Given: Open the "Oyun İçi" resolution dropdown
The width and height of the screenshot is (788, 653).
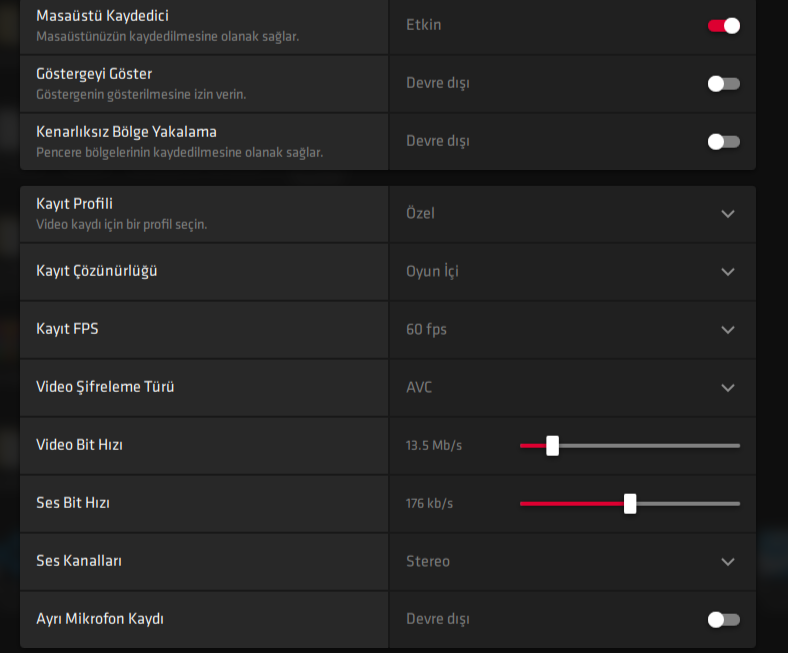Looking at the screenshot, I should point(432,271).
